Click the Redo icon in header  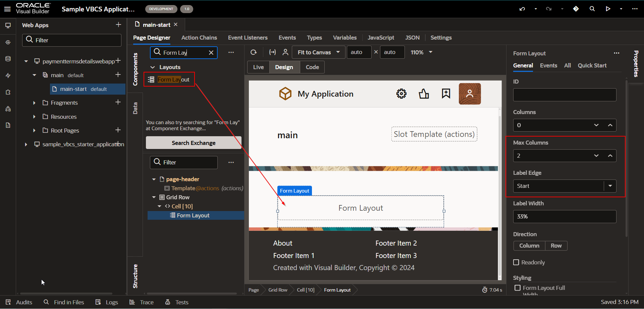pyautogui.click(x=549, y=9)
